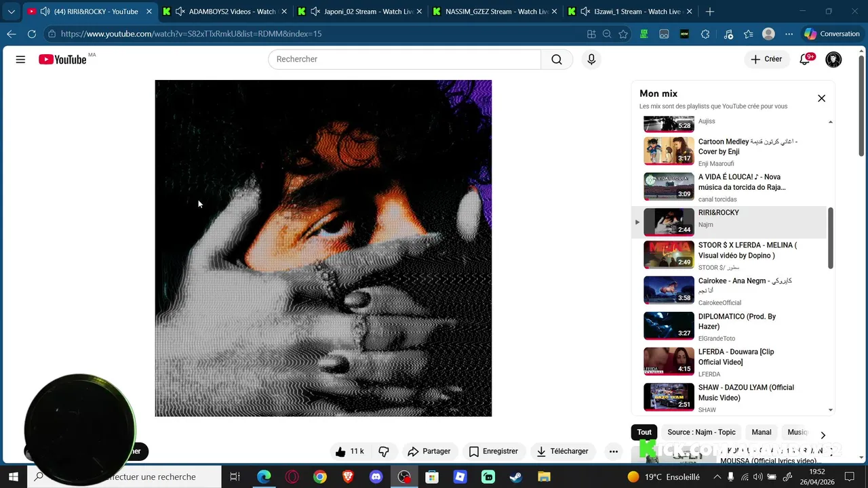This screenshot has height=488, width=868.
Task: Open Brave browser from taskbar
Action: pyautogui.click(x=348, y=476)
